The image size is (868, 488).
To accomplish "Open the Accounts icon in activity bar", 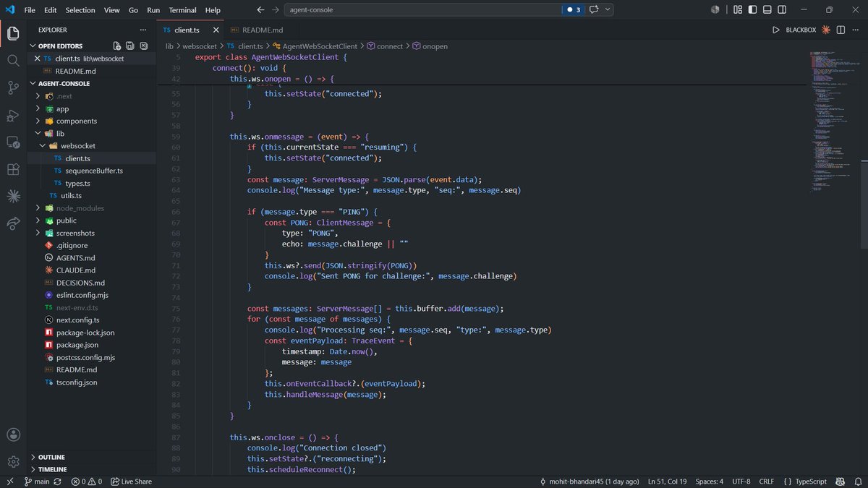I will tap(13, 435).
